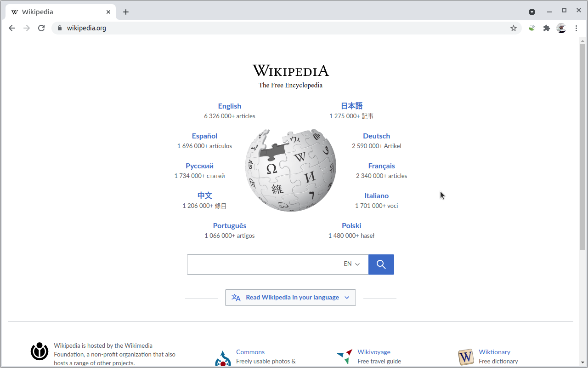Click 'Free travel guide' description
Viewport: 588px width, 368px height.
click(379, 362)
